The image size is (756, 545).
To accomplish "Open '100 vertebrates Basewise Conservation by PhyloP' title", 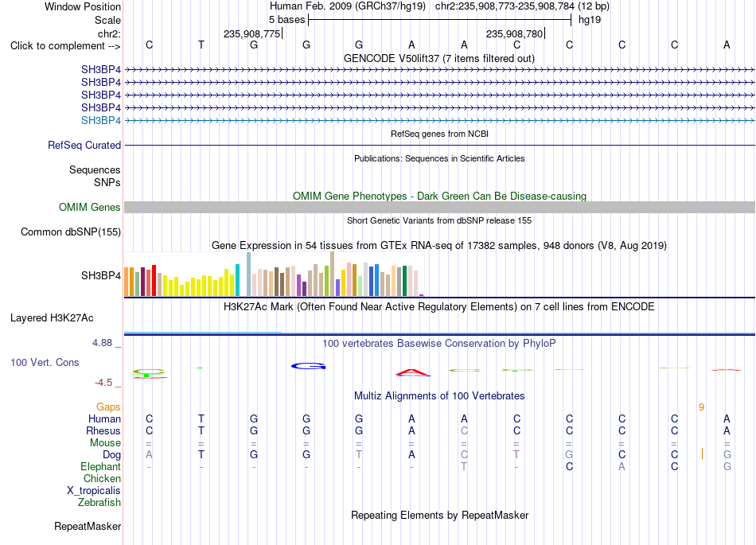I will coord(439,344).
